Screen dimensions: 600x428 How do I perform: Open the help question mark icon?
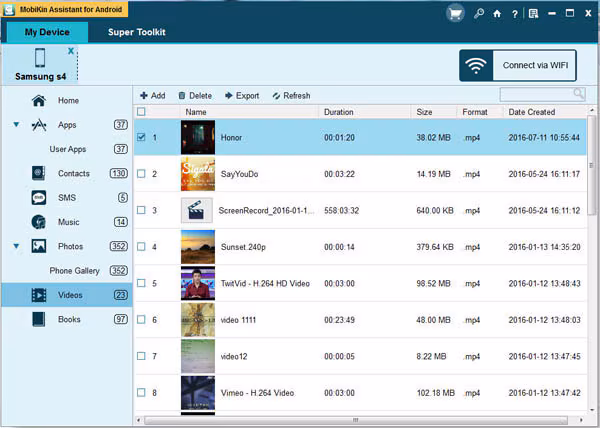pyautogui.click(x=515, y=14)
